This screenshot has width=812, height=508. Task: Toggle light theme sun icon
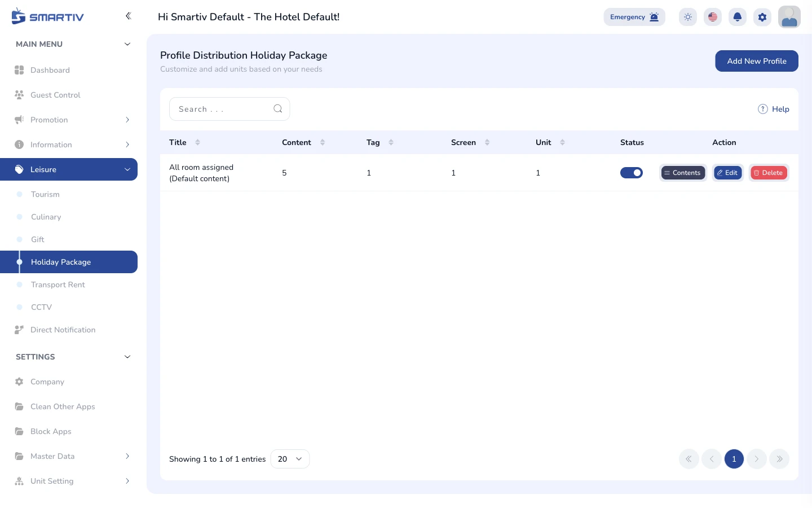[x=688, y=17]
